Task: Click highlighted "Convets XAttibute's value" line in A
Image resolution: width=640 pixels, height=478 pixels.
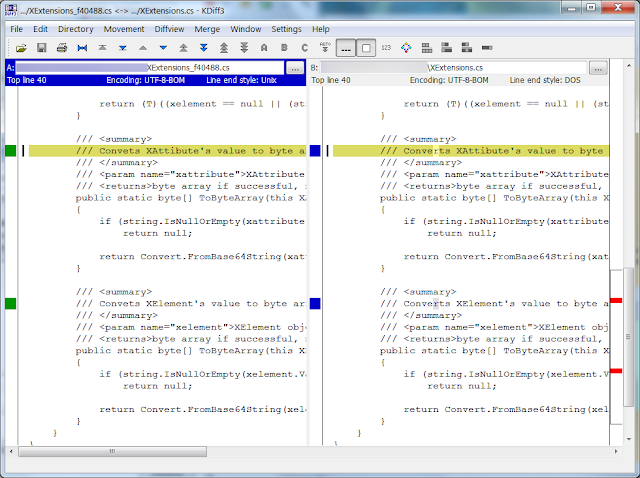Action: (x=167, y=151)
